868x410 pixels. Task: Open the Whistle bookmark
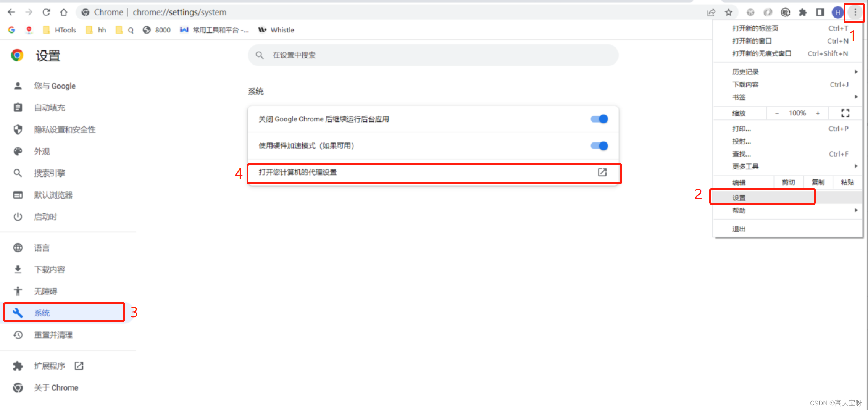pos(276,30)
